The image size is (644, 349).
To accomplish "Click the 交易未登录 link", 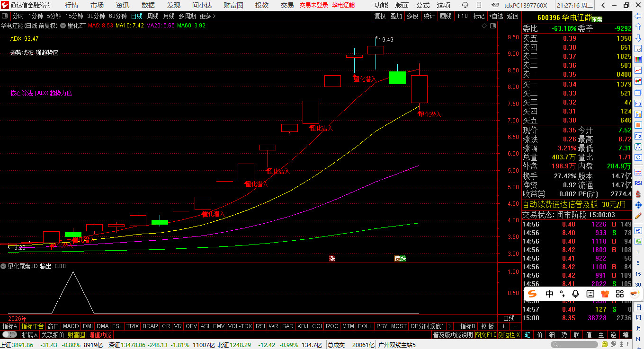I will 314,5.
